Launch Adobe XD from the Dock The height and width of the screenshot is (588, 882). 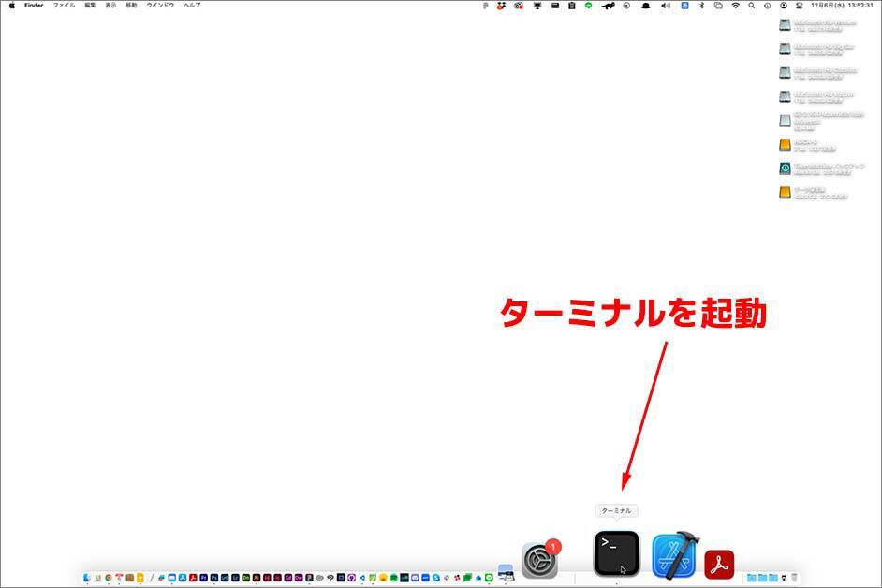point(288,578)
